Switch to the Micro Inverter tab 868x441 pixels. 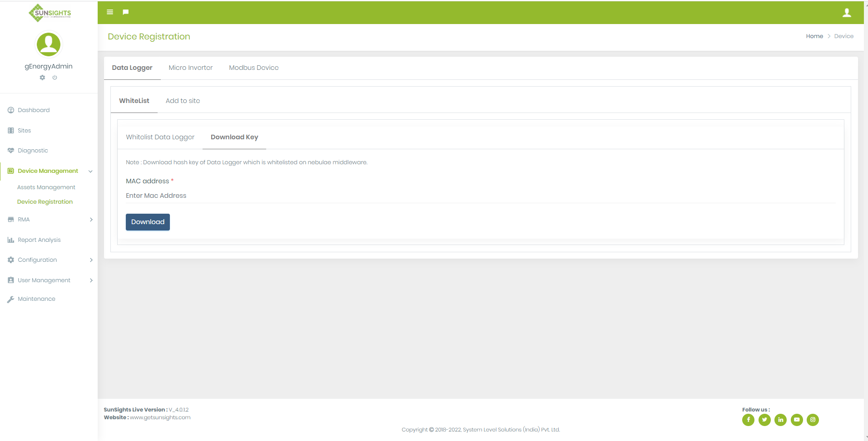[x=190, y=68]
